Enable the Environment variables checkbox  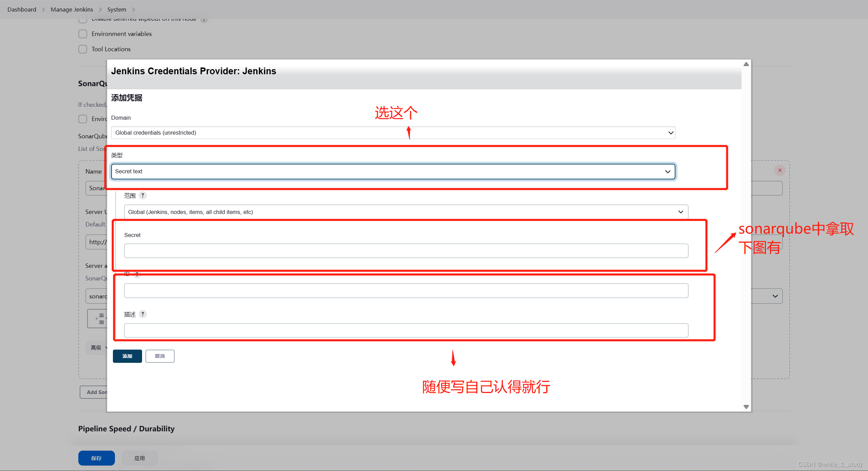pos(83,34)
